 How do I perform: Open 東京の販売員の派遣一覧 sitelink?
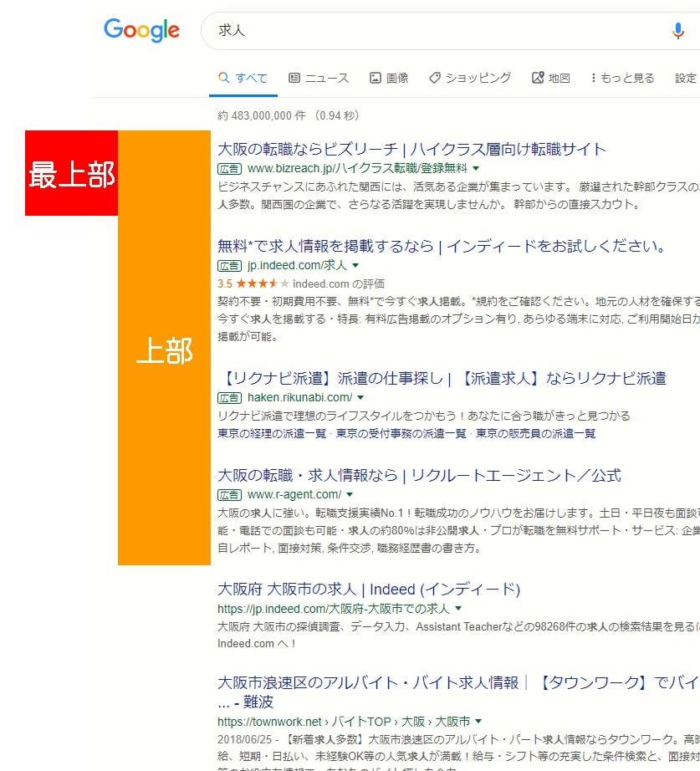coord(536,433)
